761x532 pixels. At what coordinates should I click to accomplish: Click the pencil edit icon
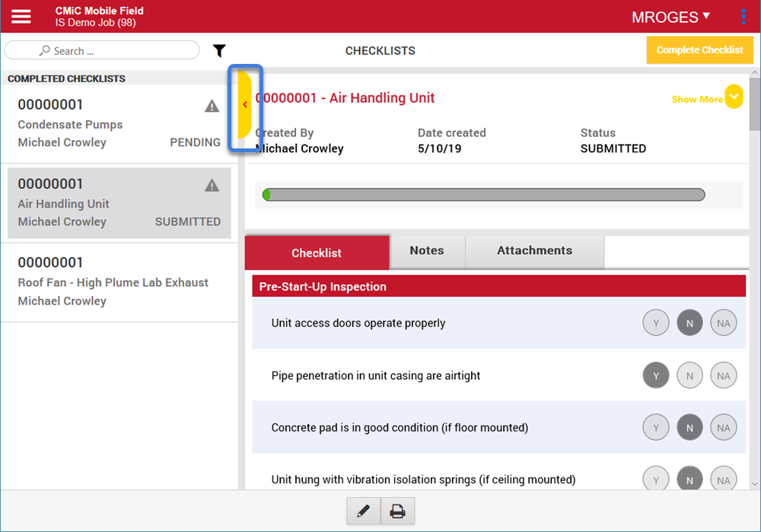click(363, 511)
